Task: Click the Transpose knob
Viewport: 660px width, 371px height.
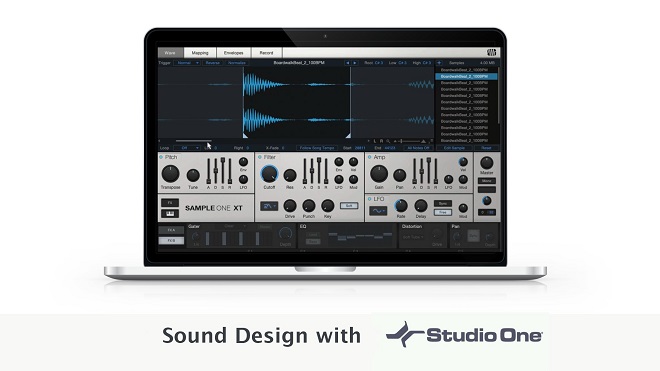Action: pyautogui.click(x=170, y=174)
